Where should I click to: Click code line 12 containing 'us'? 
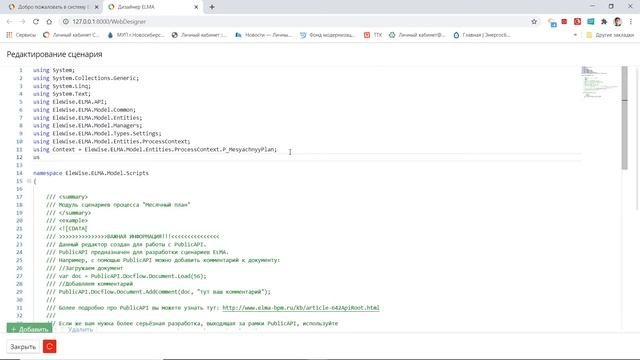(306, 157)
